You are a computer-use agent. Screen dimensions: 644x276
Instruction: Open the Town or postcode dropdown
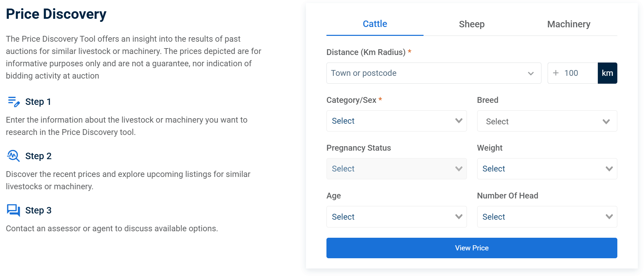point(433,73)
